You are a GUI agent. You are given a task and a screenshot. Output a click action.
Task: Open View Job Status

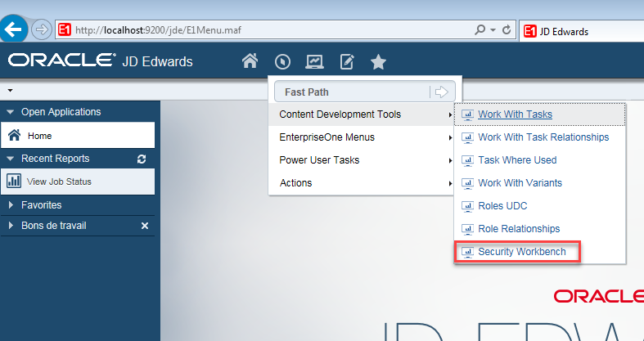(x=78, y=182)
